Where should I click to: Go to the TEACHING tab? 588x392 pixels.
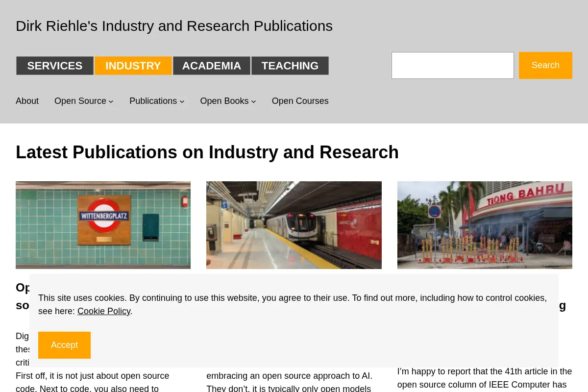coord(290,66)
